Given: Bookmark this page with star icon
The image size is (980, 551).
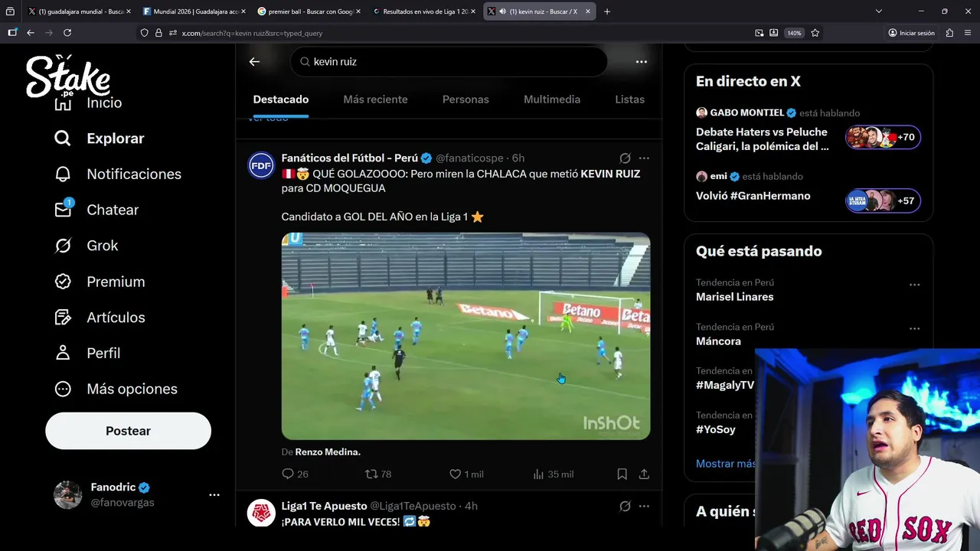Looking at the screenshot, I should pyautogui.click(x=815, y=33).
